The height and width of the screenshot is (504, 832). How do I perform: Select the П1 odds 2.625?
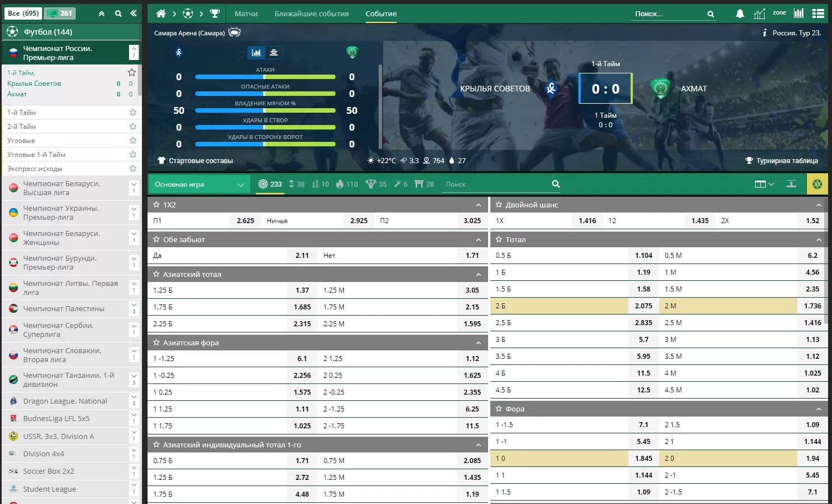(x=245, y=221)
